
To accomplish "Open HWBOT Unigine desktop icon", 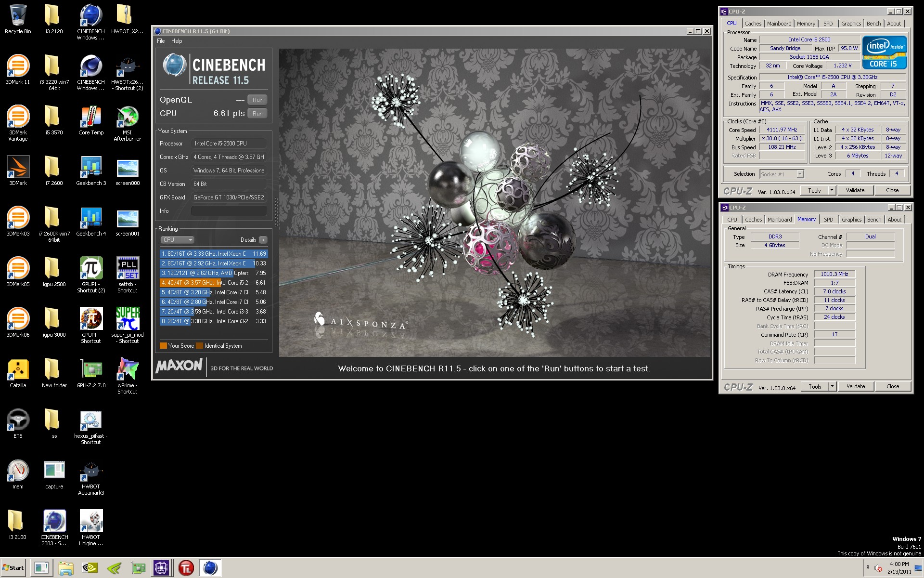I will 91,527.
